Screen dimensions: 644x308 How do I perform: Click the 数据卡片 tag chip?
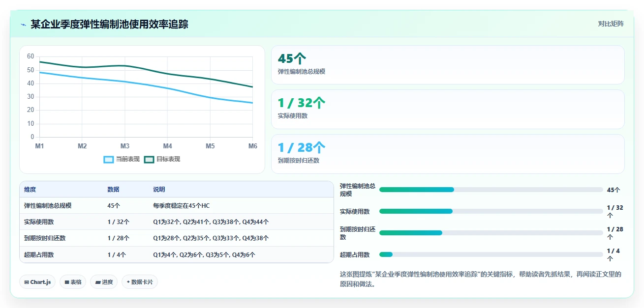(140, 282)
